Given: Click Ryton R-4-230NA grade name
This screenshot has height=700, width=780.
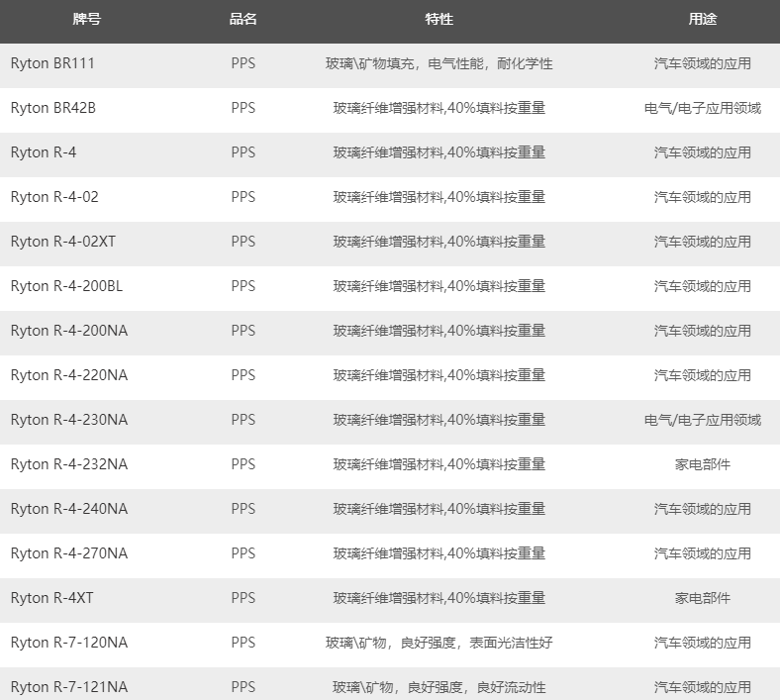Looking at the screenshot, I should (x=68, y=420).
